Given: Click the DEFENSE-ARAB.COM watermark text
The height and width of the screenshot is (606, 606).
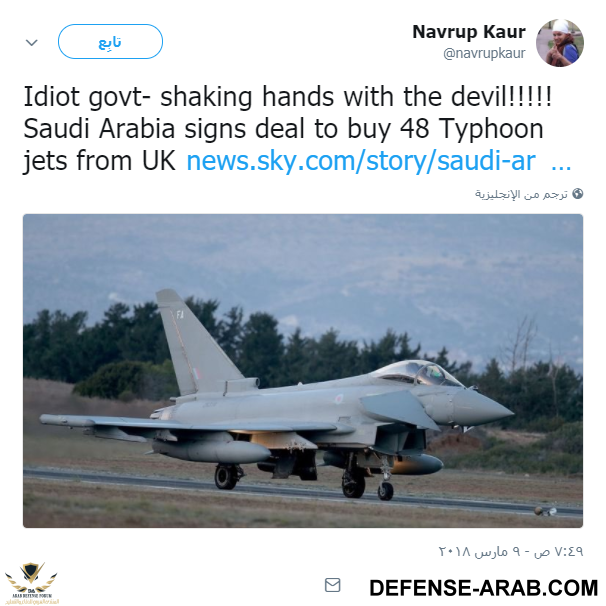Looking at the screenshot, I should click(483, 588).
